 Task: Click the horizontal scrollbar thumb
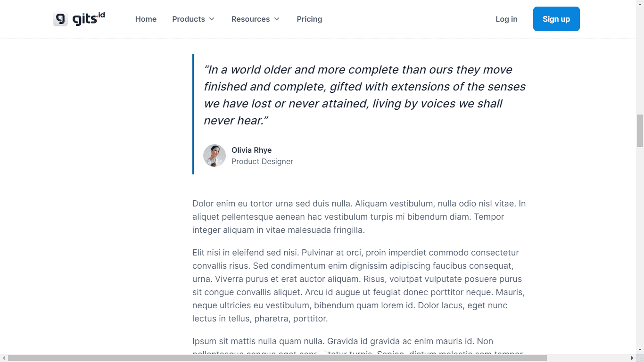pyautogui.click(x=277, y=358)
